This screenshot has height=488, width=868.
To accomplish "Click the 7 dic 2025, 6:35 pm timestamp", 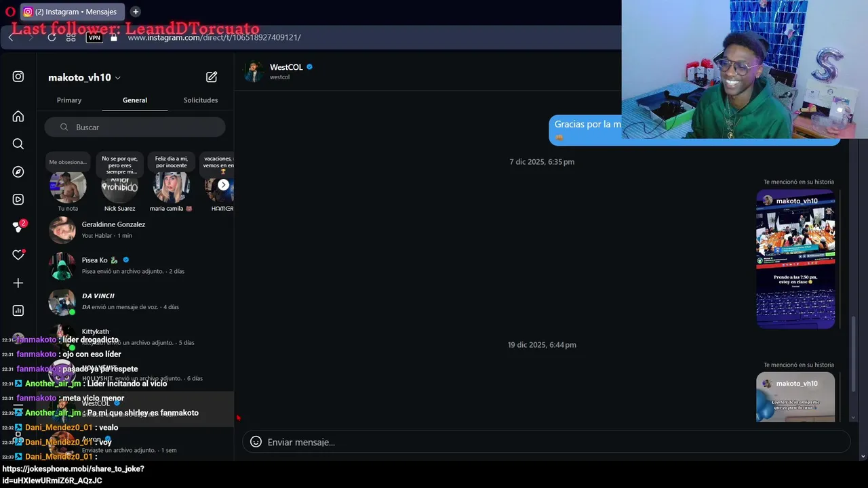I will (x=542, y=162).
